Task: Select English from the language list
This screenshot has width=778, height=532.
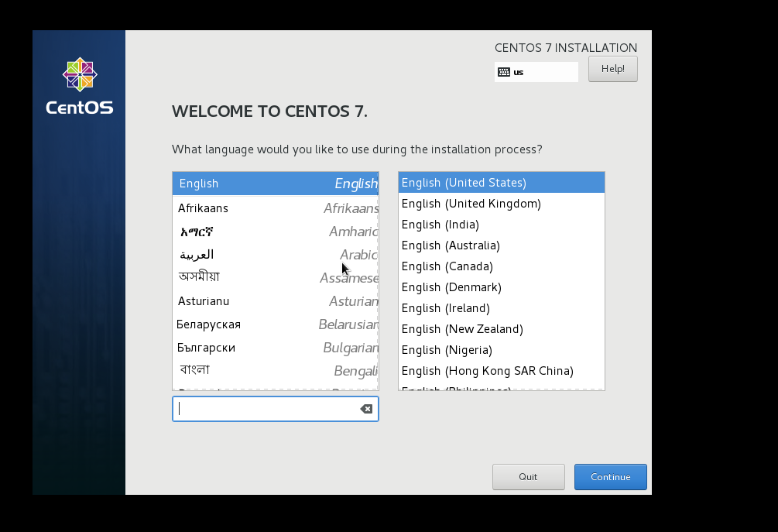Action: (232, 184)
